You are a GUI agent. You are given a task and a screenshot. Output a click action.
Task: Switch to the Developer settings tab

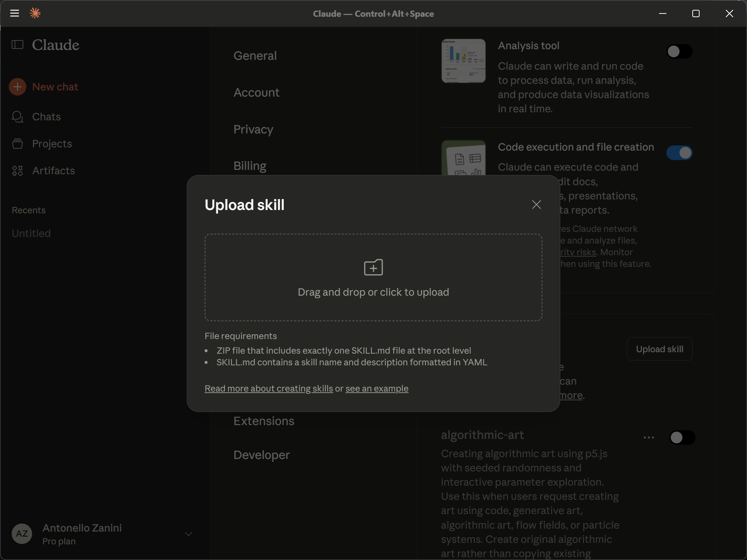pyautogui.click(x=262, y=455)
